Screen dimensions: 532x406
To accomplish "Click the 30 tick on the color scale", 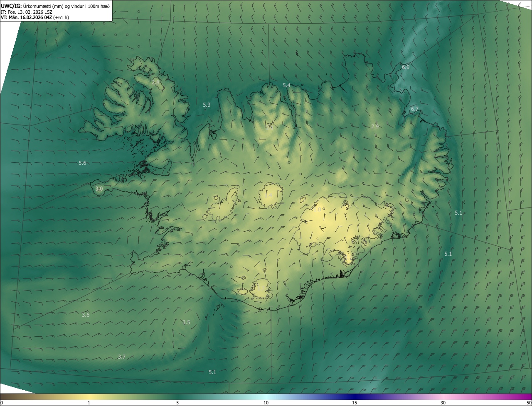I will [443, 403].
